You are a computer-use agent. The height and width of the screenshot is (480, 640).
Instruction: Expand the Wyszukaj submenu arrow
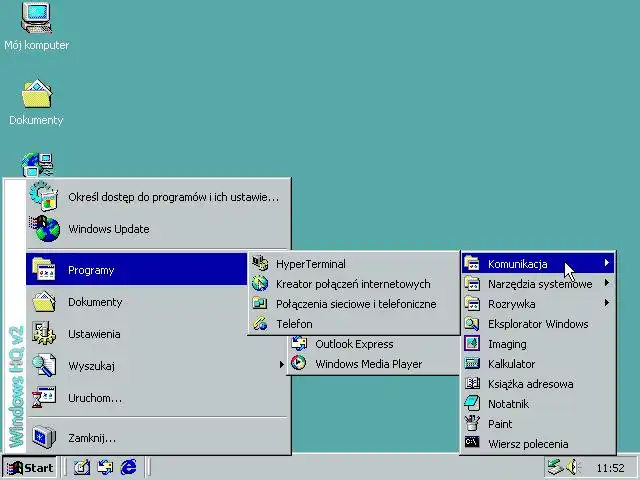pyautogui.click(x=281, y=364)
